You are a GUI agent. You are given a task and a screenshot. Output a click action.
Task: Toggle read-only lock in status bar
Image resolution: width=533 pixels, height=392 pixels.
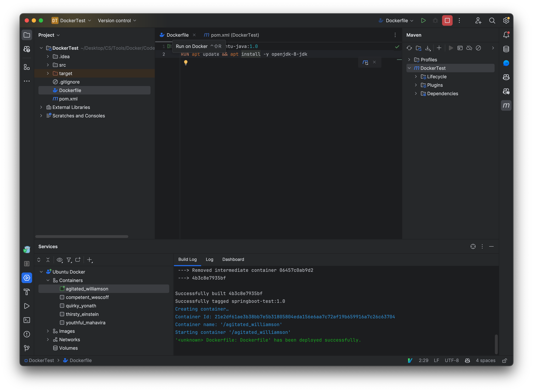click(504, 361)
